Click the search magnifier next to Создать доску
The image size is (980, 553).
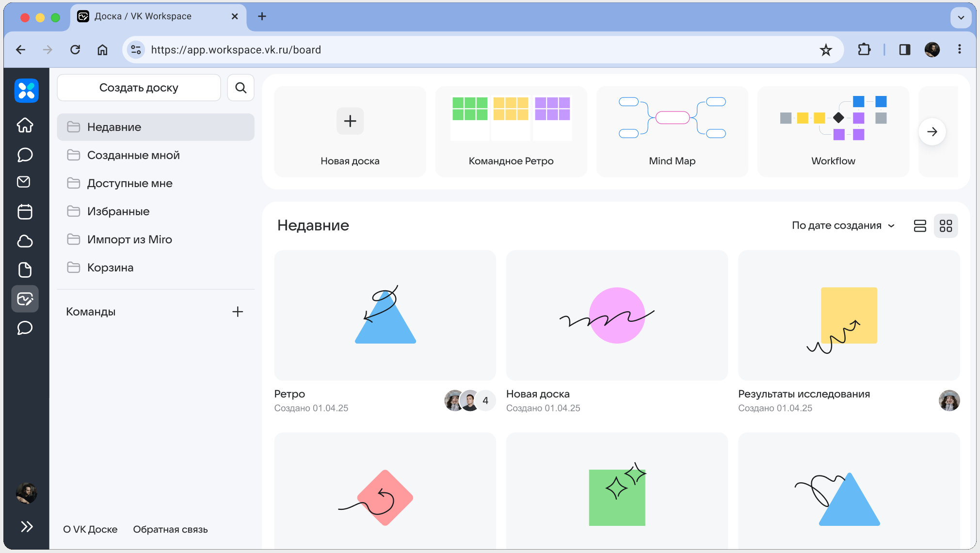point(241,88)
